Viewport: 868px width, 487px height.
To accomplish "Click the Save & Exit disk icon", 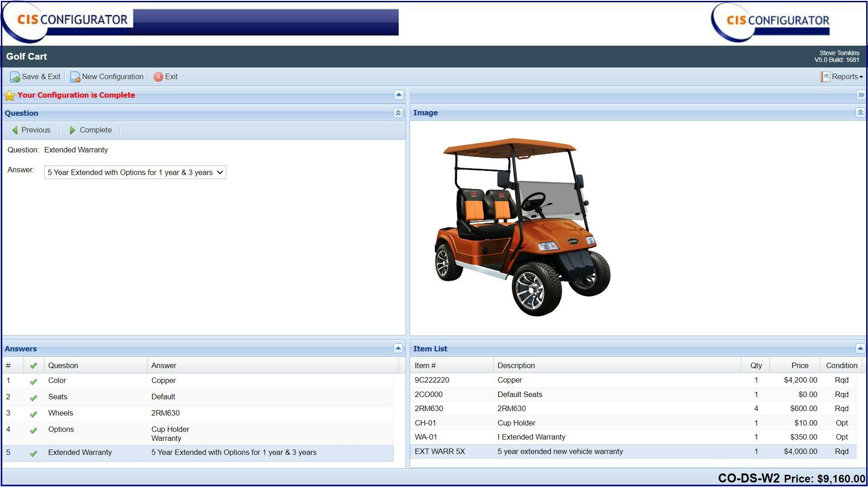I will [14, 76].
